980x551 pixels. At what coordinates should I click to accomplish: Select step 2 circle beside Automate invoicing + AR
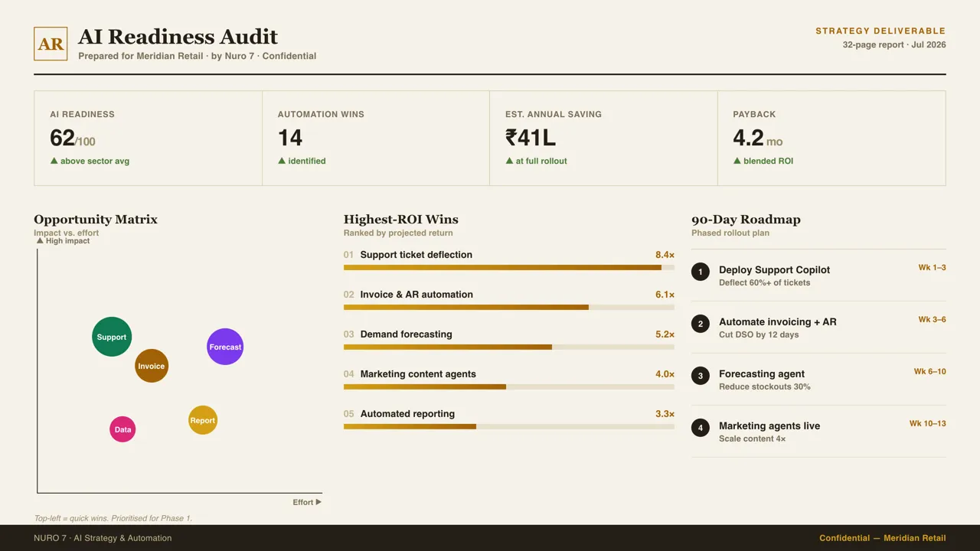[701, 324]
